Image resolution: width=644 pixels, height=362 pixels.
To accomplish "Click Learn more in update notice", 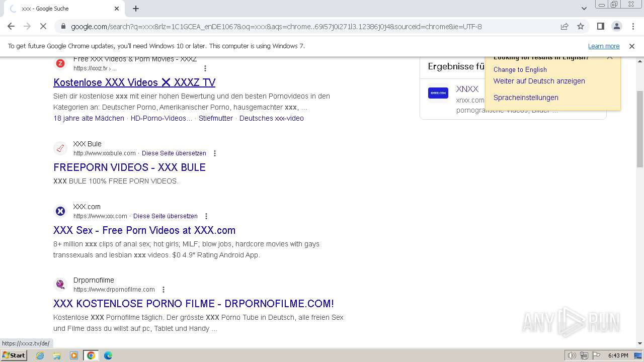I will [x=604, y=46].
